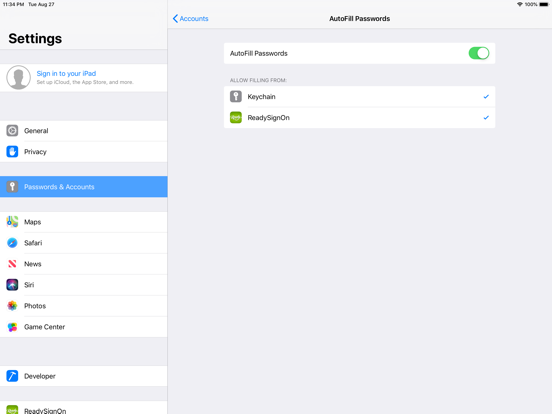
Task: Click the Game Center bubbles icon
Action: 12,327
